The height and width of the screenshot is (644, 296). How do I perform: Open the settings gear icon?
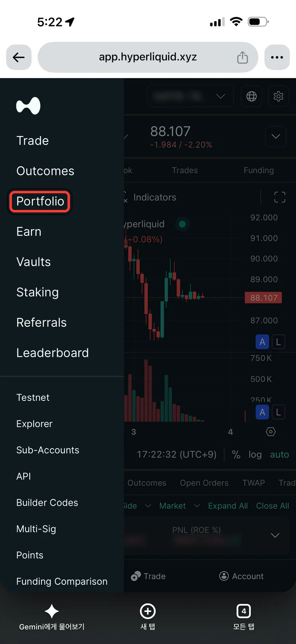[278, 96]
